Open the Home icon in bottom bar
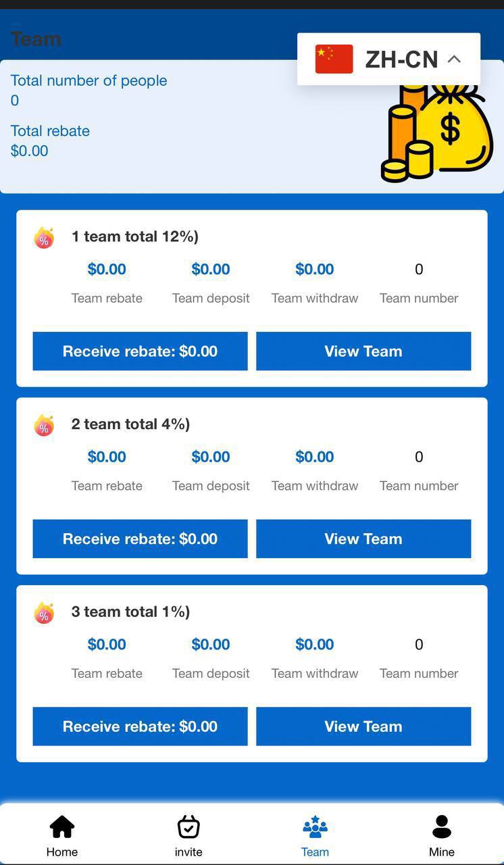 pyautogui.click(x=62, y=826)
